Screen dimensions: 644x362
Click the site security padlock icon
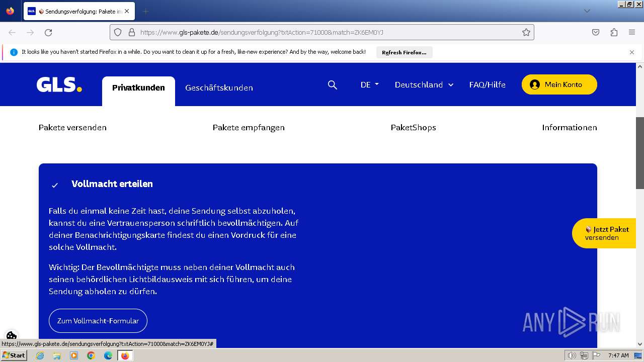tap(132, 32)
